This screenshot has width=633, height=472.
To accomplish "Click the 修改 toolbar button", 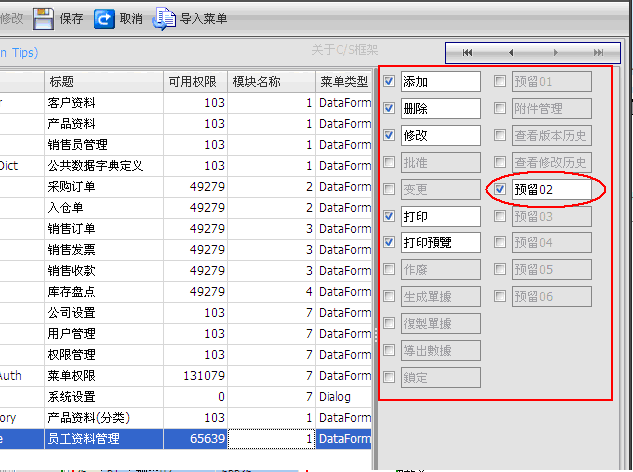I will tap(10, 18).
